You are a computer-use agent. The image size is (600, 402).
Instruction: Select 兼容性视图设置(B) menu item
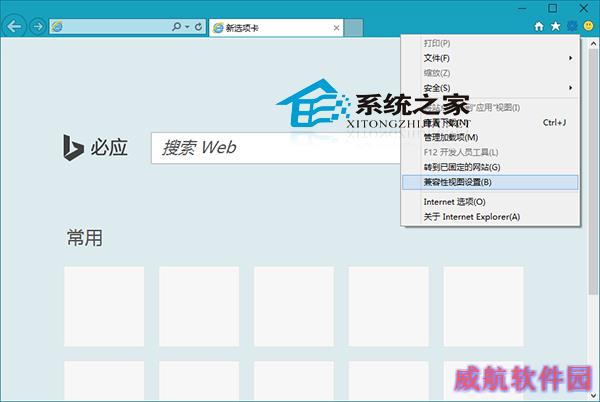(x=491, y=182)
